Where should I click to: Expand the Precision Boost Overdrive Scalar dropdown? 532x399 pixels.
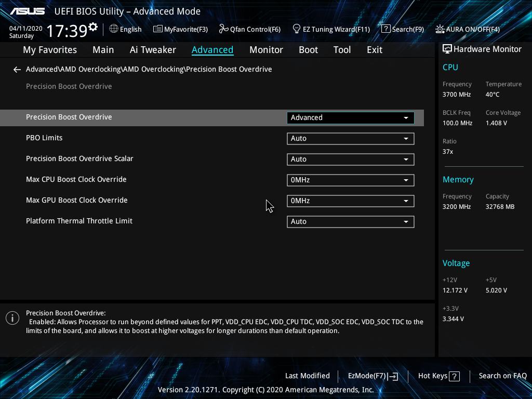[351, 159]
